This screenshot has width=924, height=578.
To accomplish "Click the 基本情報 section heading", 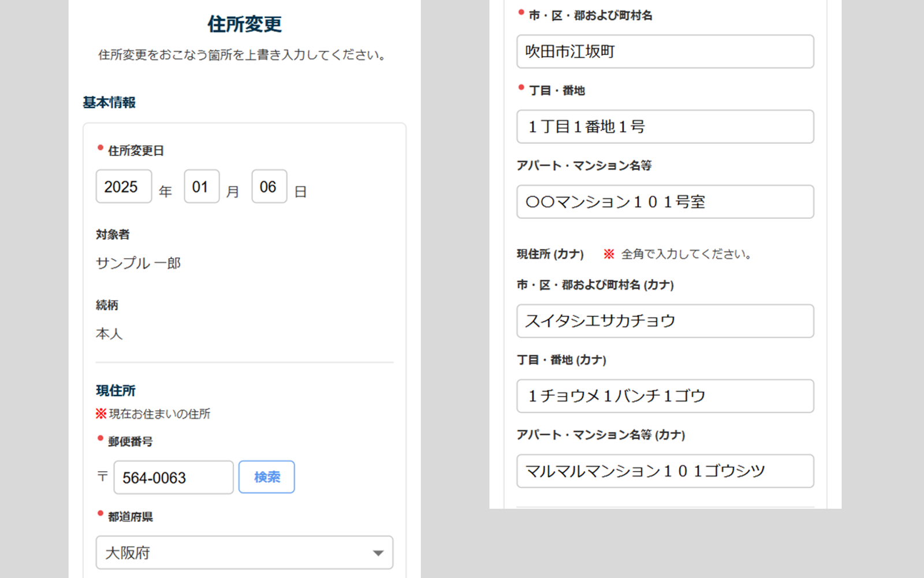I will 109,103.
